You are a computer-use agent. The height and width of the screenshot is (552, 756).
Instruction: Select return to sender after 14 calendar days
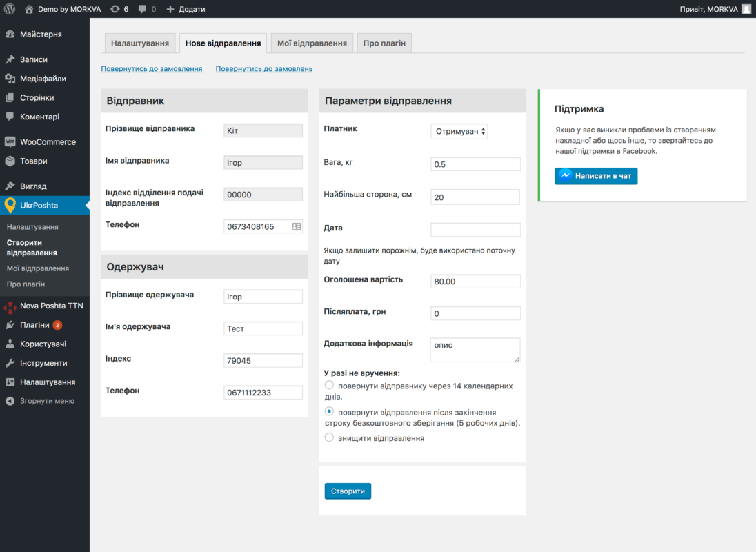[x=329, y=385]
